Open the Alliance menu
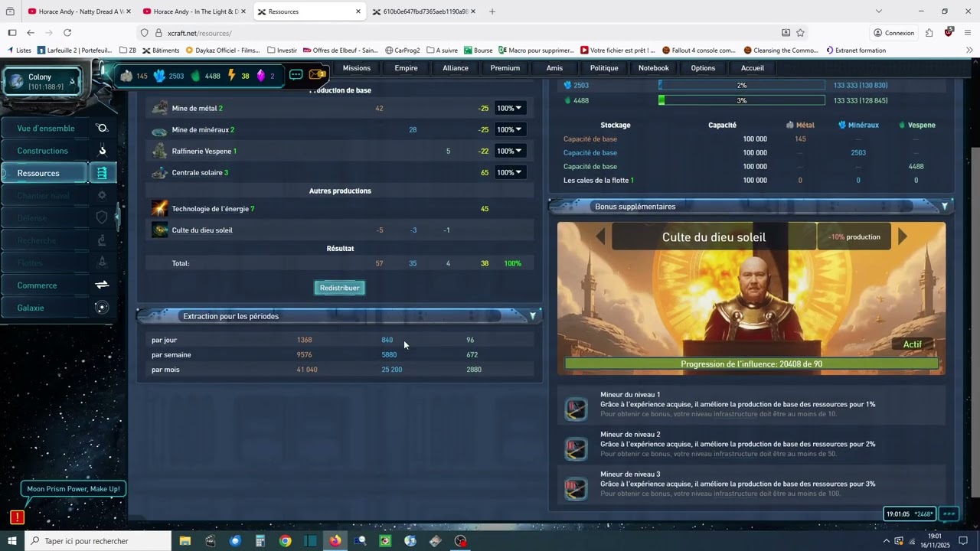The height and width of the screenshot is (551, 980). pos(456,68)
